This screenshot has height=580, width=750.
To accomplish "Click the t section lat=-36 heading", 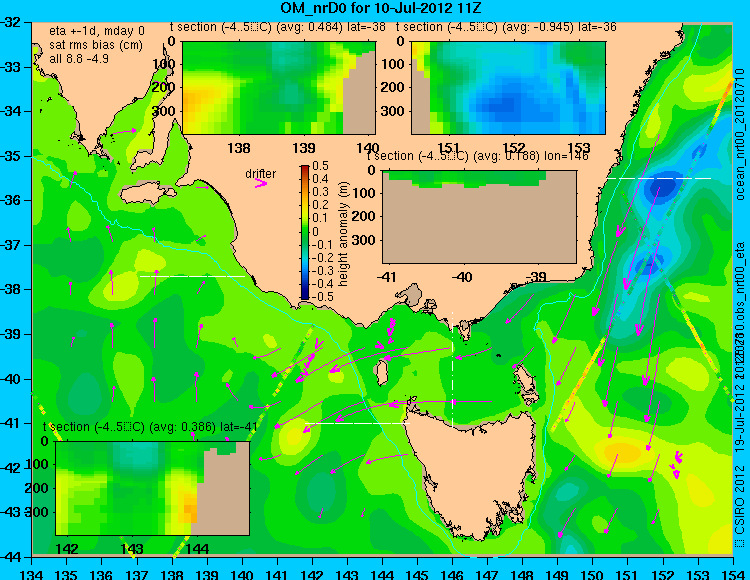I will click(x=506, y=27).
